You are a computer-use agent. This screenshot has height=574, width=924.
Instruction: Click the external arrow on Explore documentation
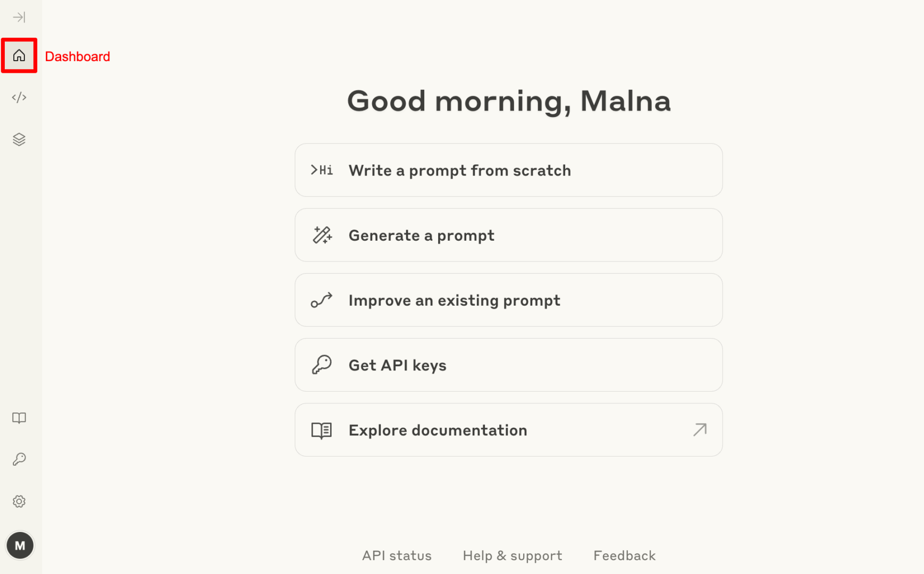point(700,429)
